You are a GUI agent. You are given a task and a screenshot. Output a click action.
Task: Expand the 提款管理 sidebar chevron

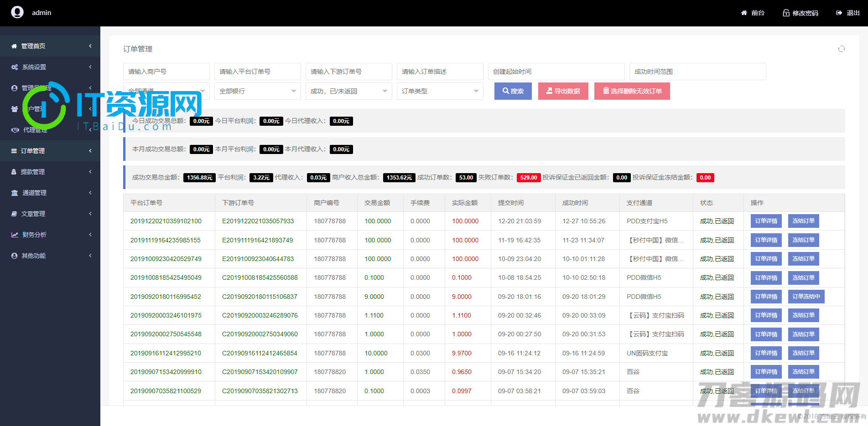click(90, 172)
